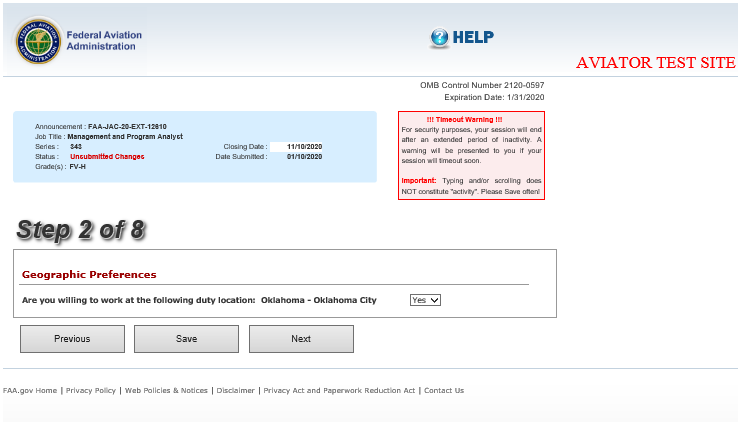Open the HELP text link
Viewport: 745px width, 422px height.
473,38
